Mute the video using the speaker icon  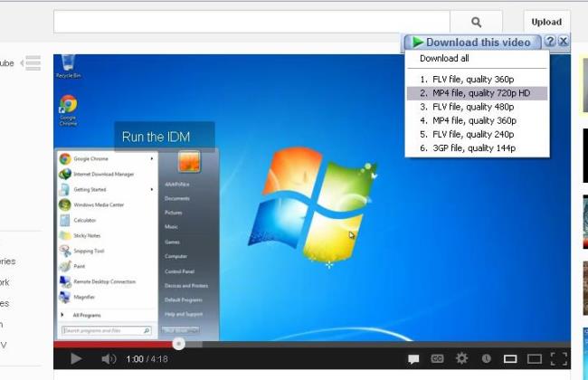pos(109,359)
